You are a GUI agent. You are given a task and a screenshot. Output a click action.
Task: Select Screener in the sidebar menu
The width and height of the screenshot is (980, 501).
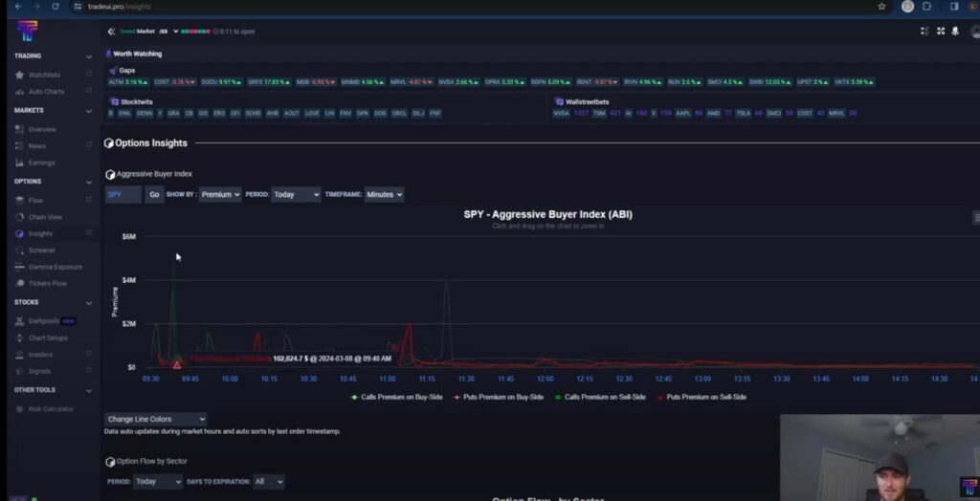tap(42, 250)
